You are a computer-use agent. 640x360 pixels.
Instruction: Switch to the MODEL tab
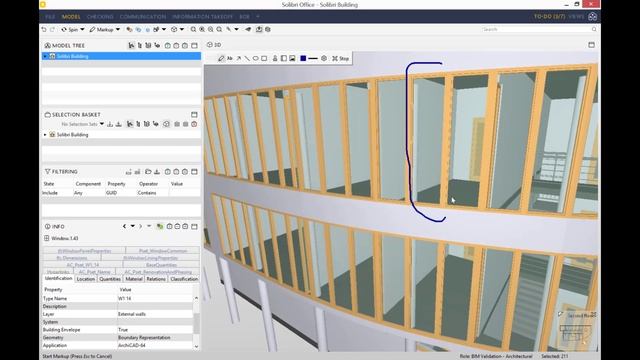pyautogui.click(x=71, y=17)
